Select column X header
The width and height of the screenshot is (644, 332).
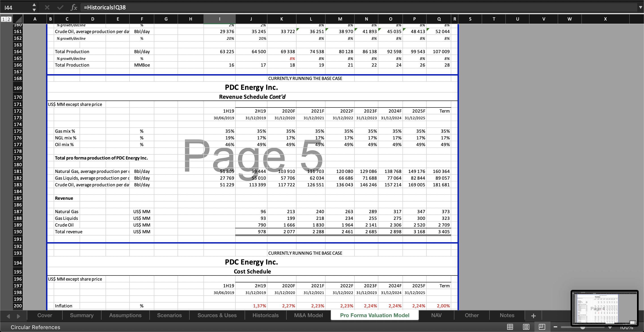pos(605,19)
